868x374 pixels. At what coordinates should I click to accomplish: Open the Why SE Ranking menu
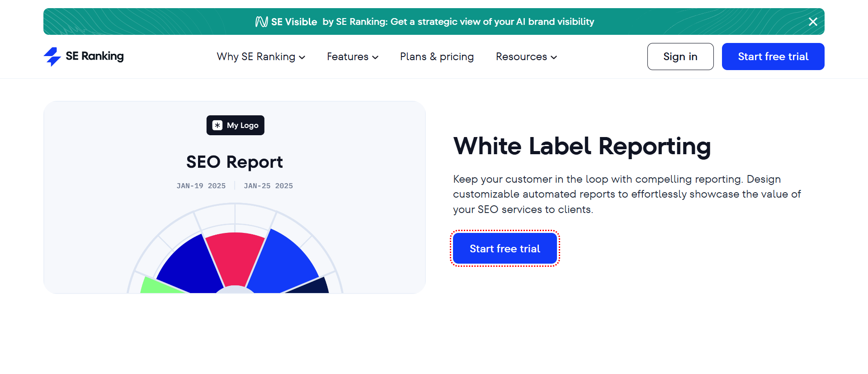(256, 57)
